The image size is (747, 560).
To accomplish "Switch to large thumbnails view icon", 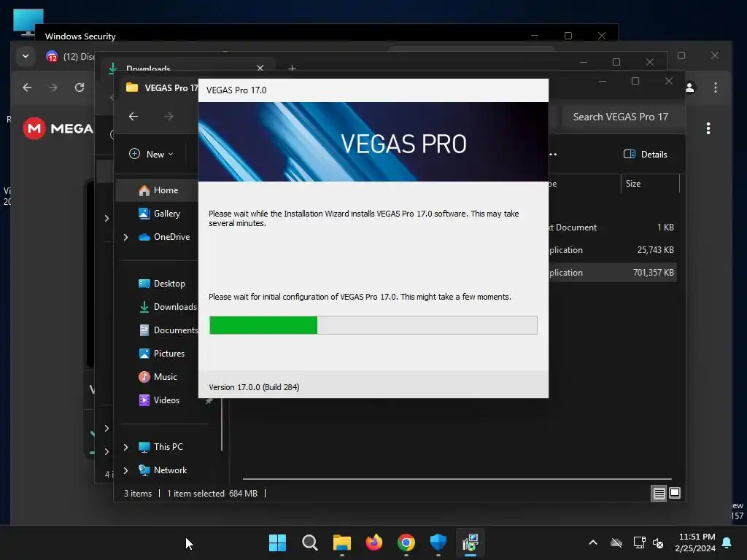I will (x=675, y=493).
